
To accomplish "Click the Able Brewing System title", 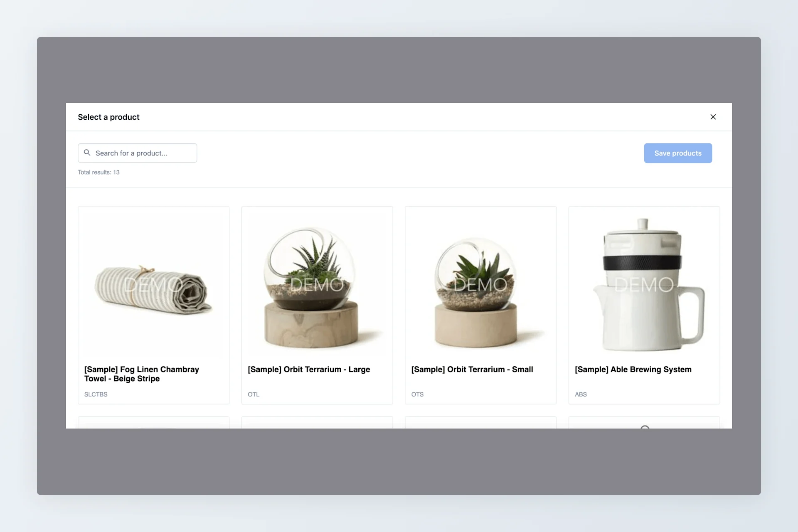I will [x=633, y=369].
